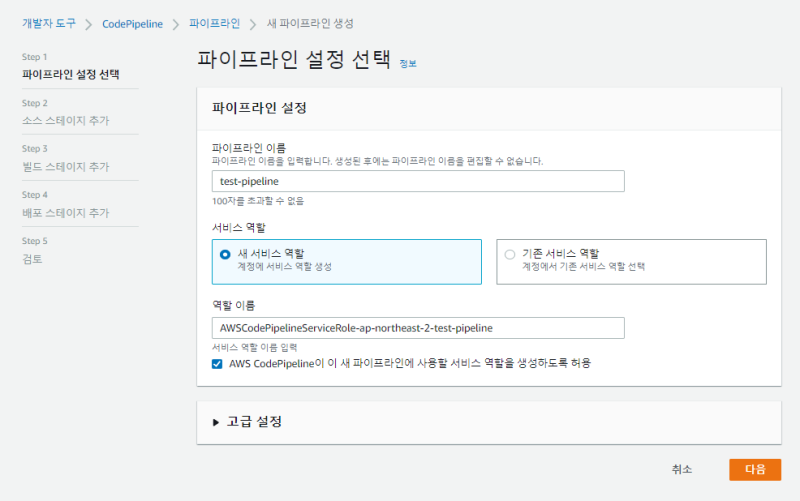Click the 다음 button
The image size is (800, 501).
click(754, 470)
